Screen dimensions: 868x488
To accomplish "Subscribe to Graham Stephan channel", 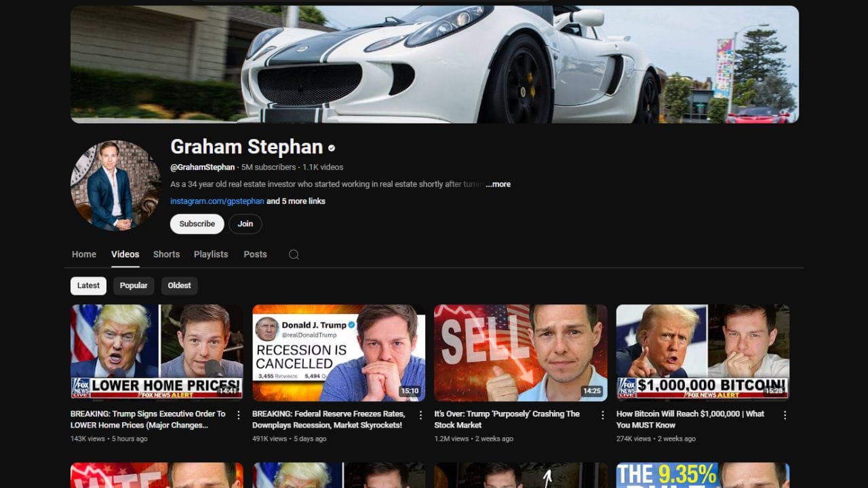I will (x=197, y=224).
